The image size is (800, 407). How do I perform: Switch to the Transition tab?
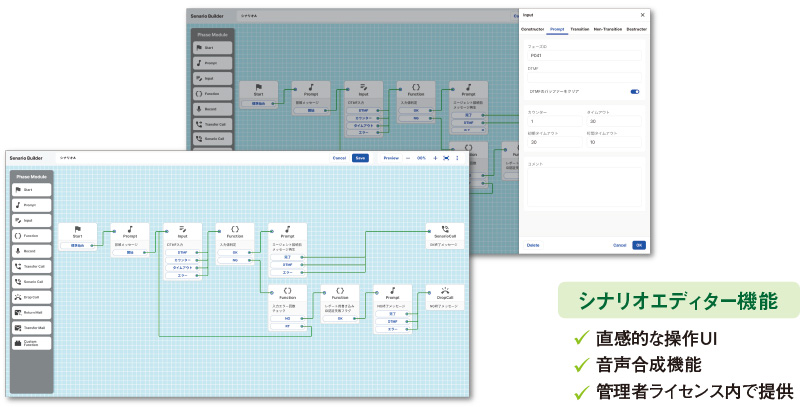(580, 30)
